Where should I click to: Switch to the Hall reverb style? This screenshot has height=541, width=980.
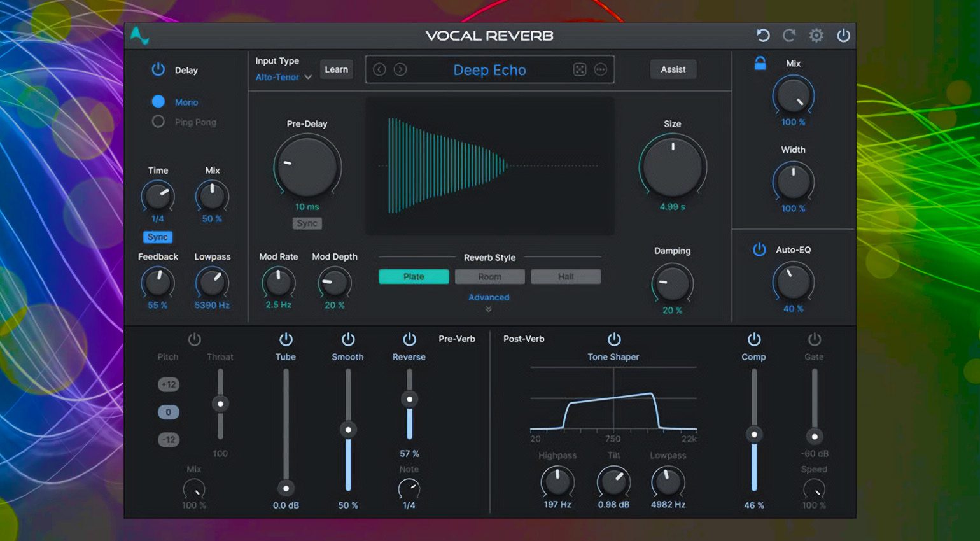click(566, 277)
